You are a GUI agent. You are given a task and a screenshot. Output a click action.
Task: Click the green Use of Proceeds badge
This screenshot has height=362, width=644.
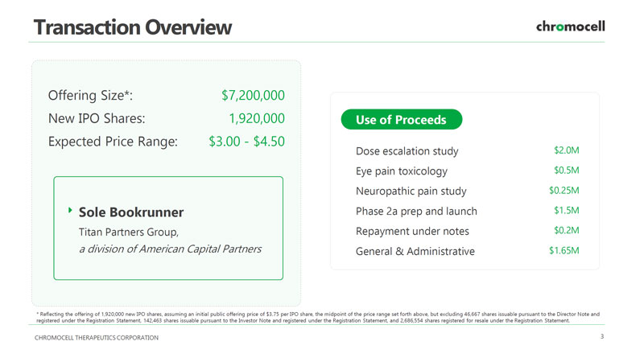pos(401,120)
